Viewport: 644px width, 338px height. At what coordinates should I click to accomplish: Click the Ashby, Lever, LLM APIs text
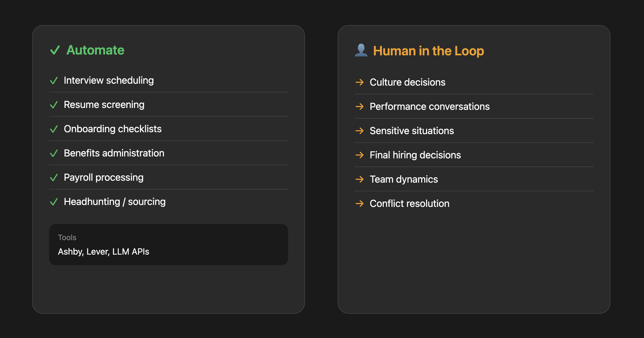tap(104, 252)
